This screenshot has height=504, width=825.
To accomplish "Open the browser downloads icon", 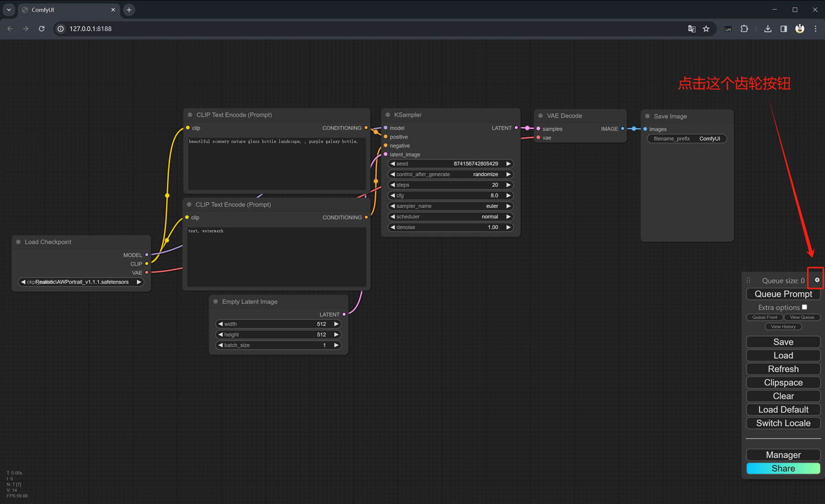I will 768,29.
